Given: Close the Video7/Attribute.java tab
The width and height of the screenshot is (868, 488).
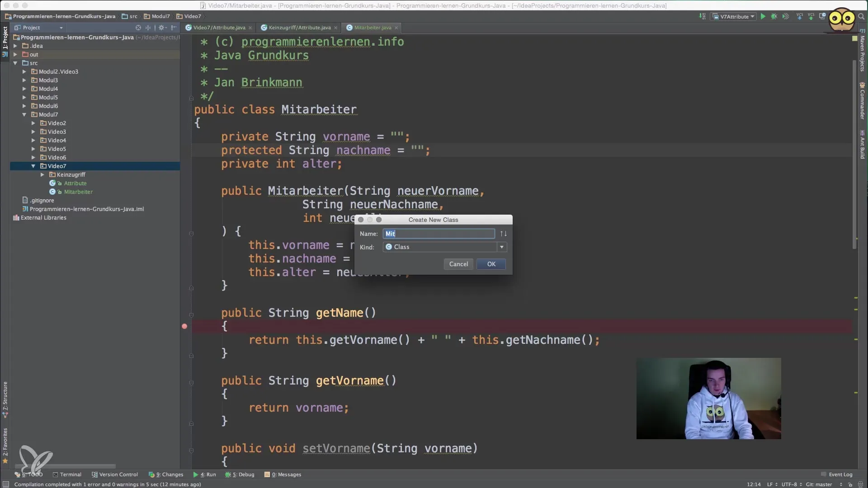Looking at the screenshot, I should 250,28.
